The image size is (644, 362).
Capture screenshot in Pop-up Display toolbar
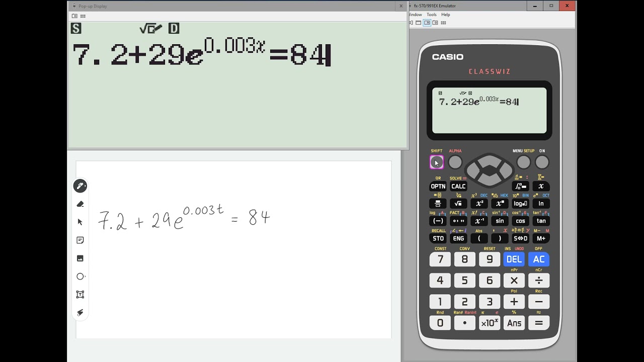pos(74,16)
